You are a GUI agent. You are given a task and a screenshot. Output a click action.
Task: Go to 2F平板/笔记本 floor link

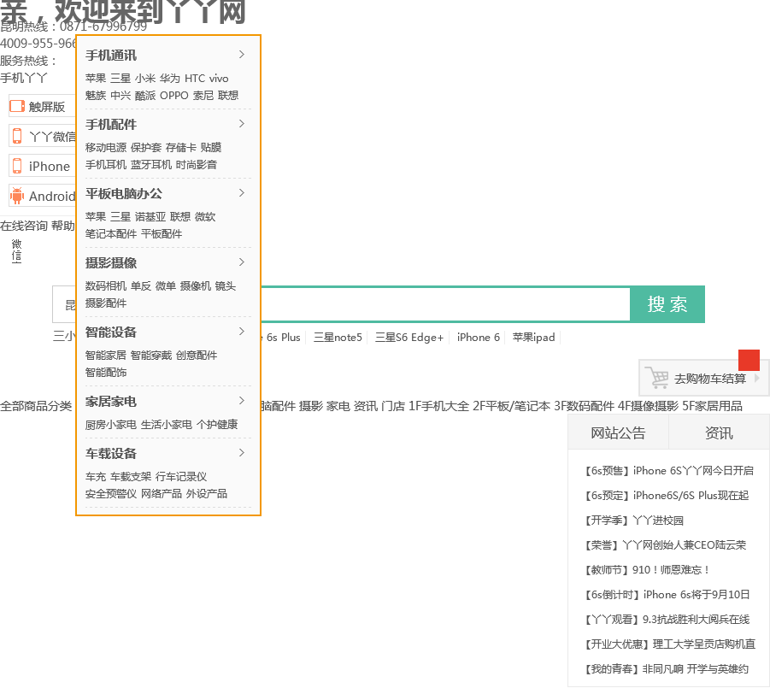point(511,406)
